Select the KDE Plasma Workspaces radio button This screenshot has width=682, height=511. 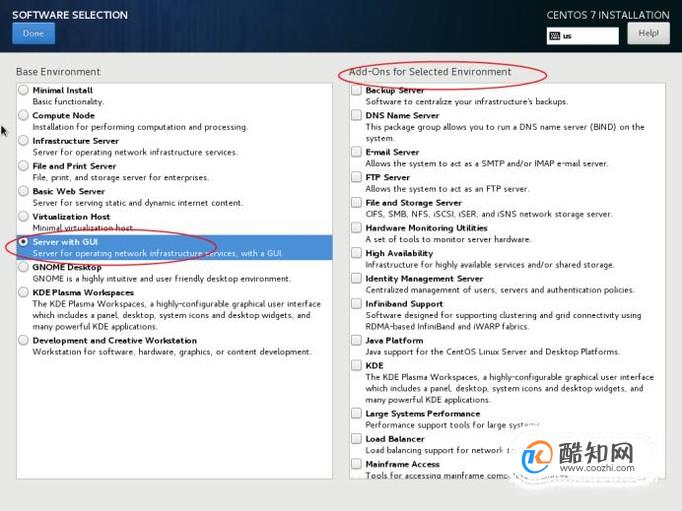point(23,292)
